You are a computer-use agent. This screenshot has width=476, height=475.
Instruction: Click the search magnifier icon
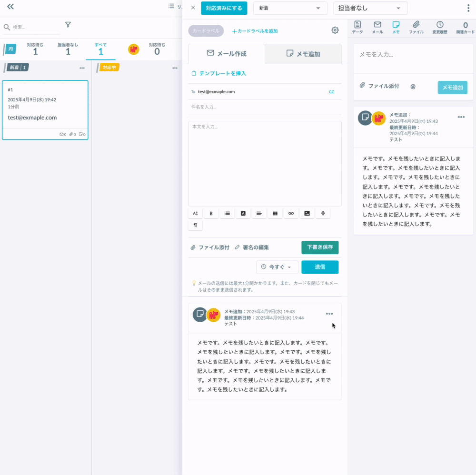click(x=7, y=27)
